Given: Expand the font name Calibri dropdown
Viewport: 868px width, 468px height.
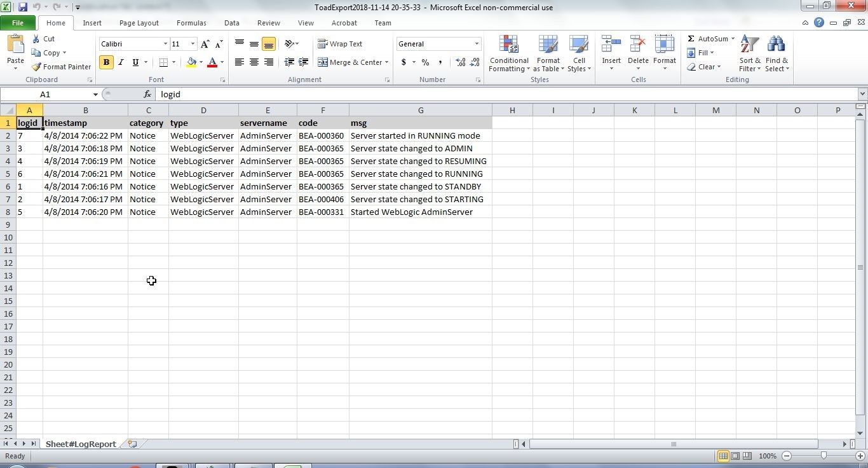Looking at the screenshot, I should point(165,44).
